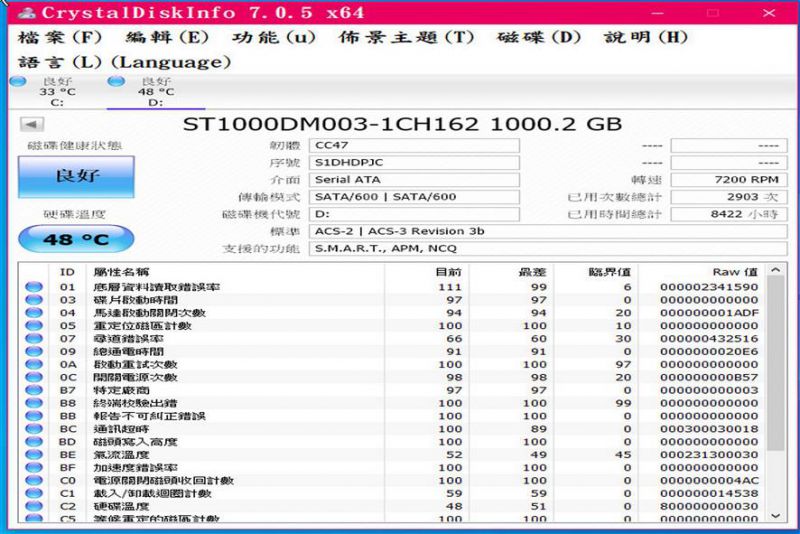Click the blue status icon for row BF
Image resolution: width=800 pixels, height=534 pixels.
click(34, 468)
